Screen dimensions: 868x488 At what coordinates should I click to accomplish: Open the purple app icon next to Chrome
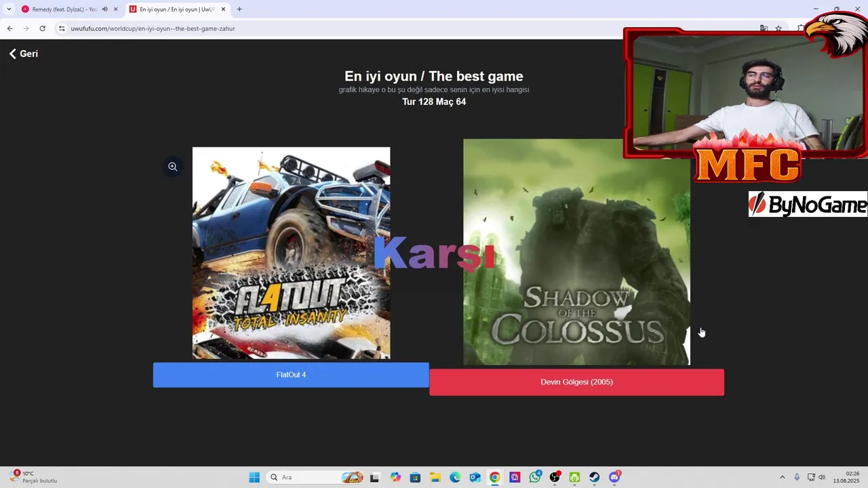(x=515, y=477)
